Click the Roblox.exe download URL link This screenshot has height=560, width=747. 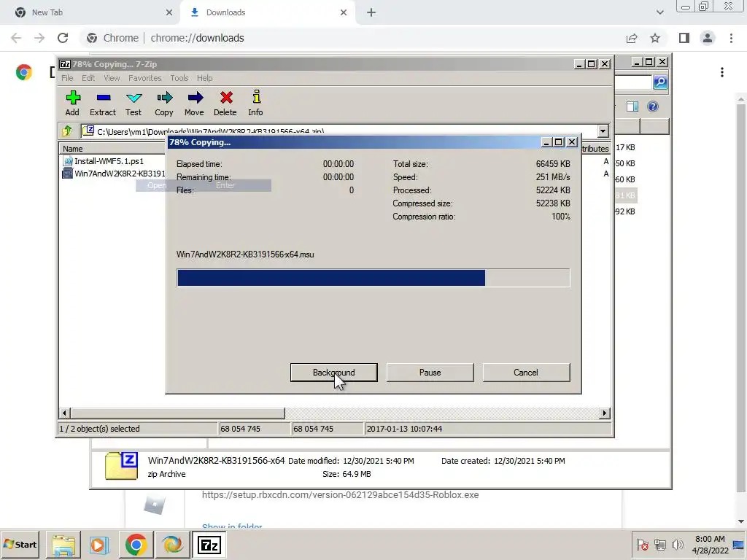coord(340,495)
